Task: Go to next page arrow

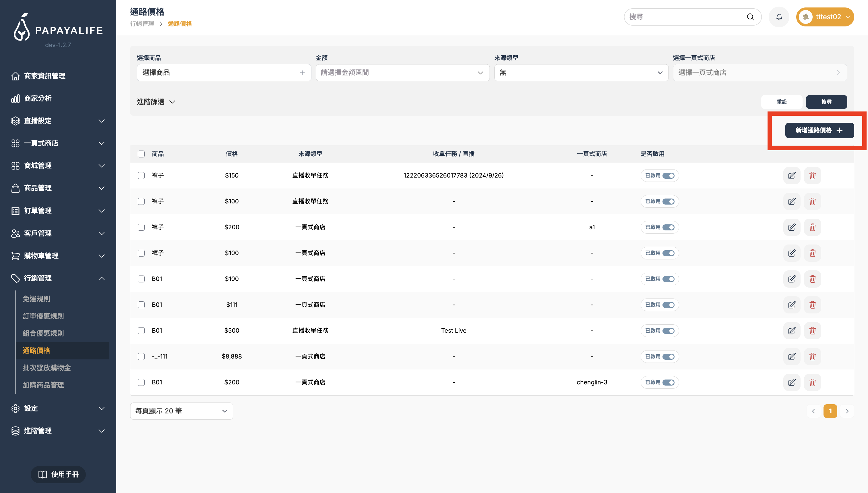Action: [x=847, y=411]
